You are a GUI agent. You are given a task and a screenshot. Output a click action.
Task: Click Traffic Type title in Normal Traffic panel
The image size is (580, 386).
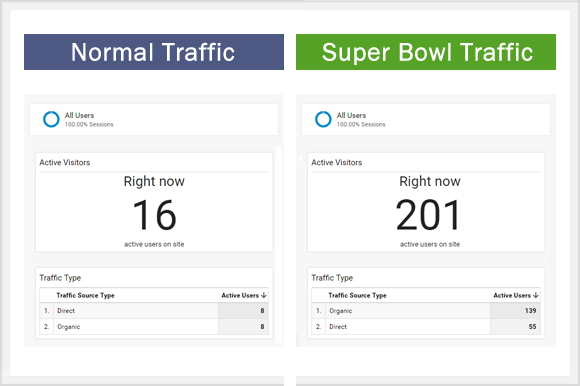pos(60,278)
